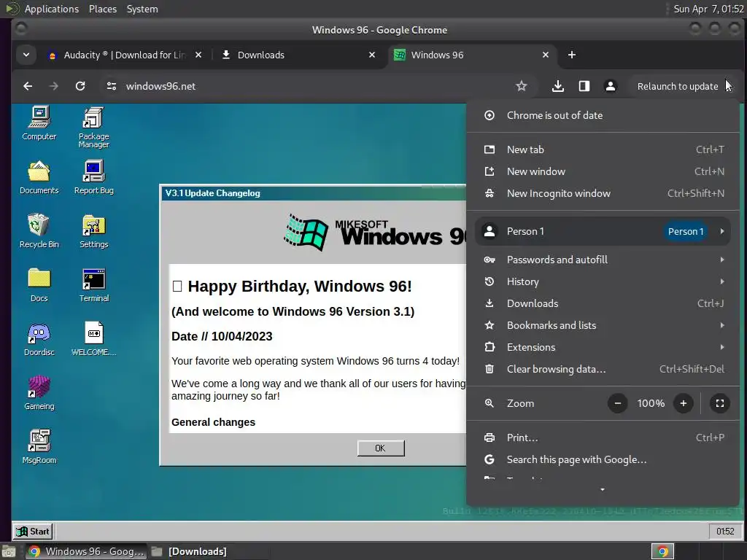Launch the Doordisc desktop icon

point(39,340)
